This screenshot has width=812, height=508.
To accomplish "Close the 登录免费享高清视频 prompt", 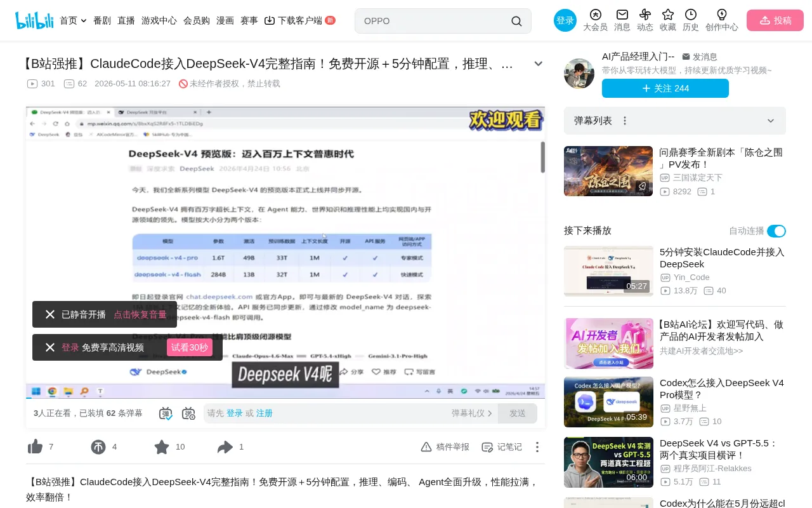I will pos(50,347).
